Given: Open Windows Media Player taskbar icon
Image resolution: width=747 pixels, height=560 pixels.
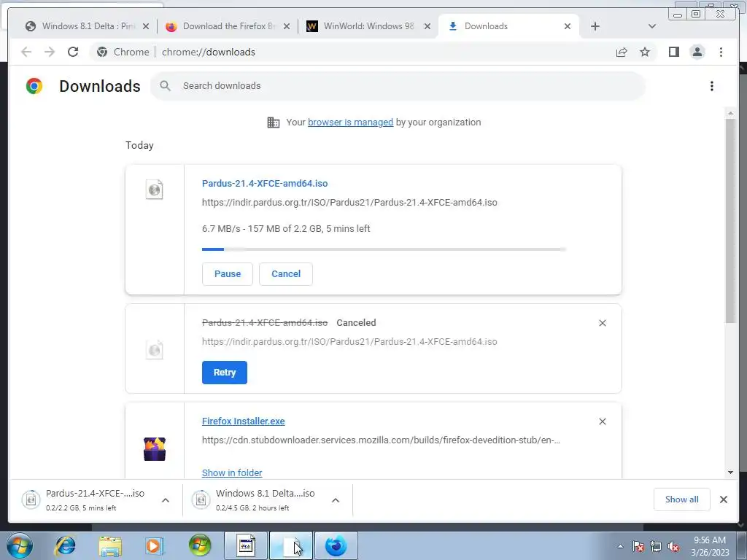Looking at the screenshot, I should (x=155, y=545).
